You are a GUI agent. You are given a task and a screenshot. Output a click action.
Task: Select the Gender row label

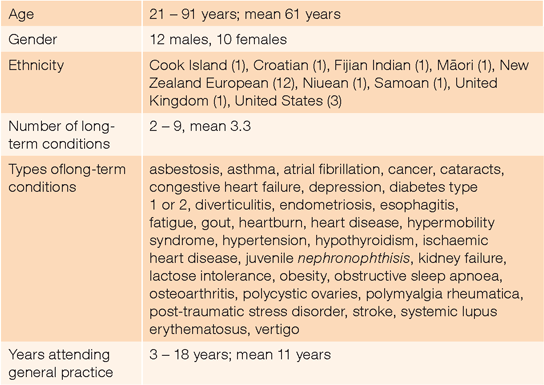pyautogui.click(x=33, y=39)
